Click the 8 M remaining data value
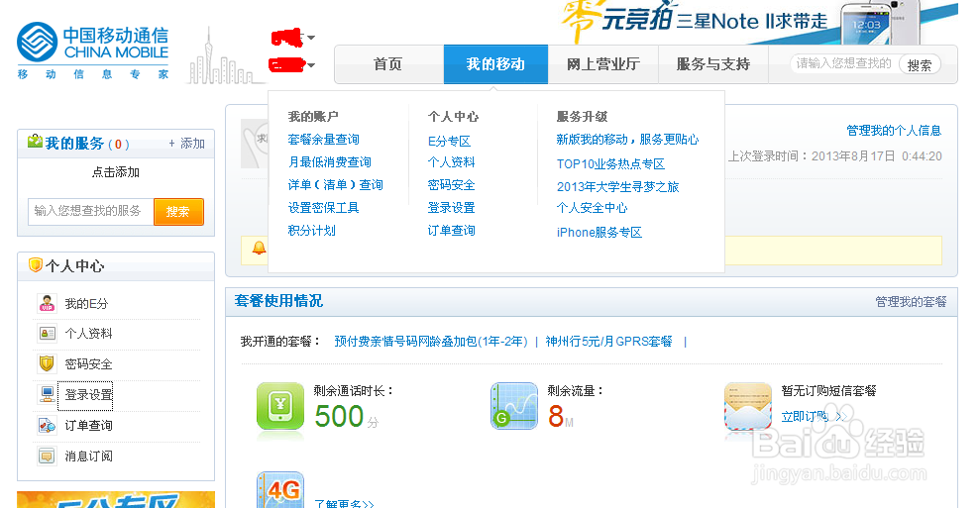Viewport: 980px width, 508px height. (x=561, y=416)
